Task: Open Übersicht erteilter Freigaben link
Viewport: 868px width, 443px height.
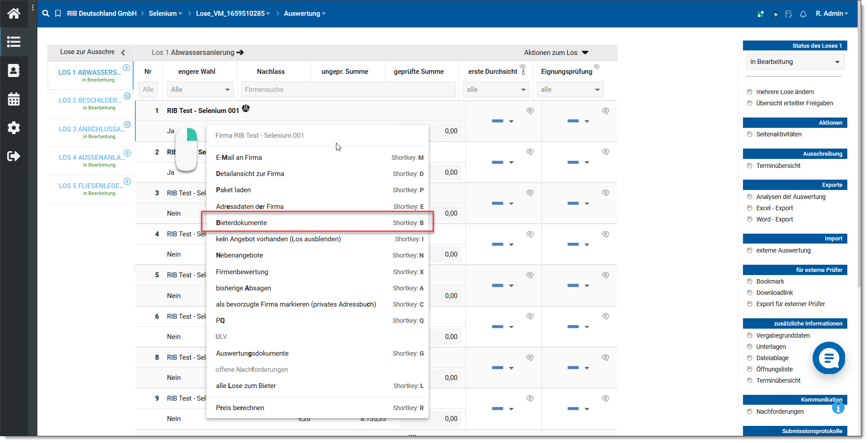Action: click(x=795, y=103)
